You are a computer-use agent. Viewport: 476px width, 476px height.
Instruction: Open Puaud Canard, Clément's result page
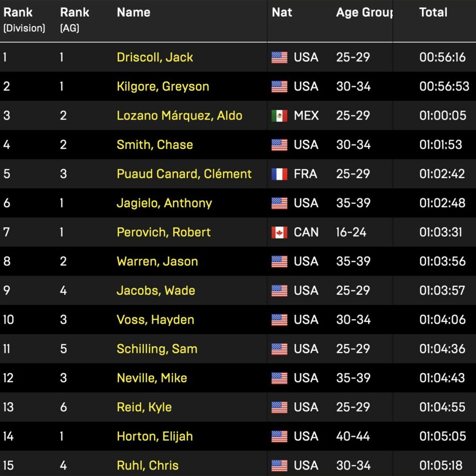184,174
